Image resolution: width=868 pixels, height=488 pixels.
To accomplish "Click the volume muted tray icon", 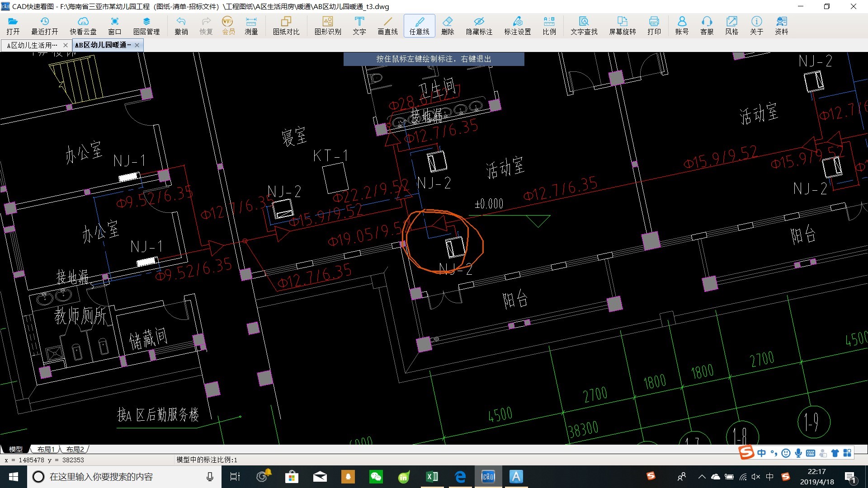I will tap(756, 477).
